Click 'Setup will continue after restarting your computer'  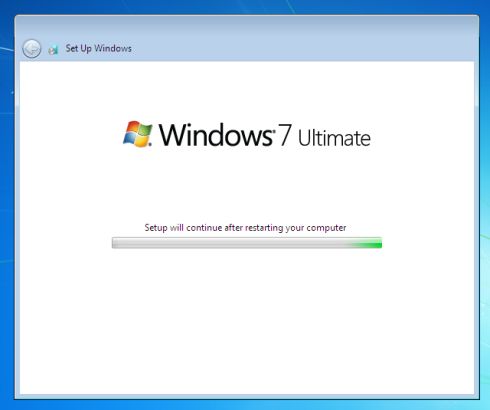(245, 228)
